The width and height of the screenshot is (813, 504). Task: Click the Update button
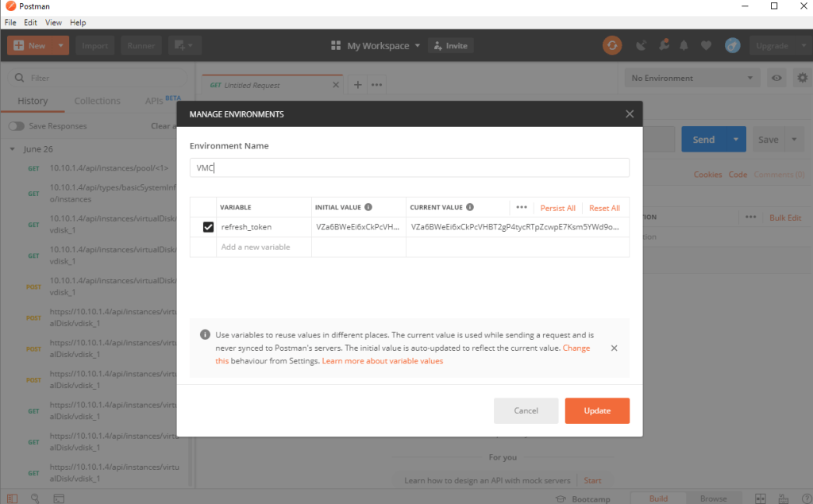tap(597, 410)
